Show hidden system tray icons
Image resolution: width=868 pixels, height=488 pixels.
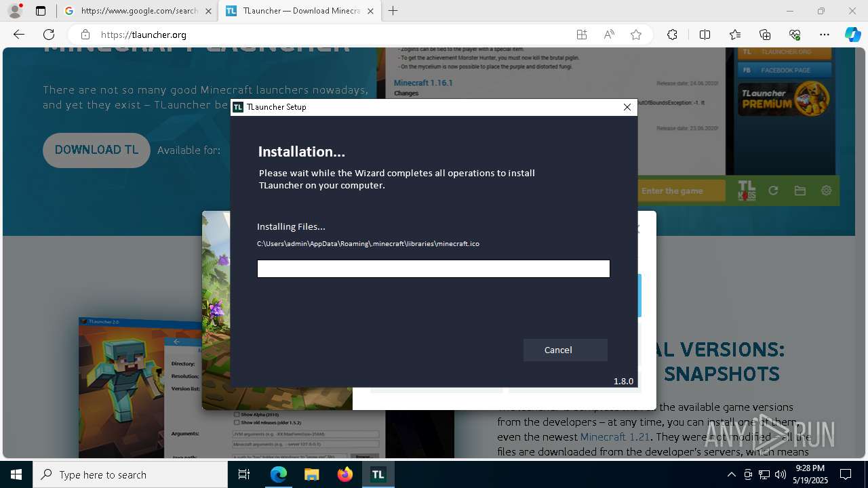[731, 474]
